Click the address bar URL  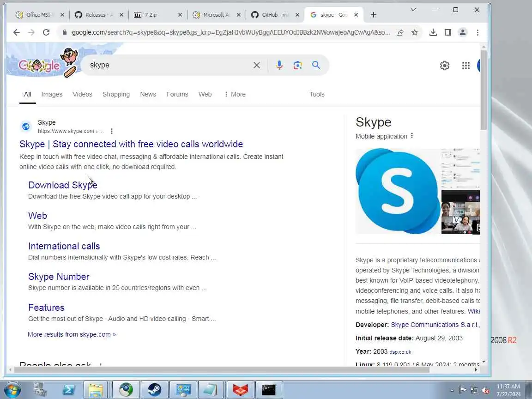click(x=231, y=33)
